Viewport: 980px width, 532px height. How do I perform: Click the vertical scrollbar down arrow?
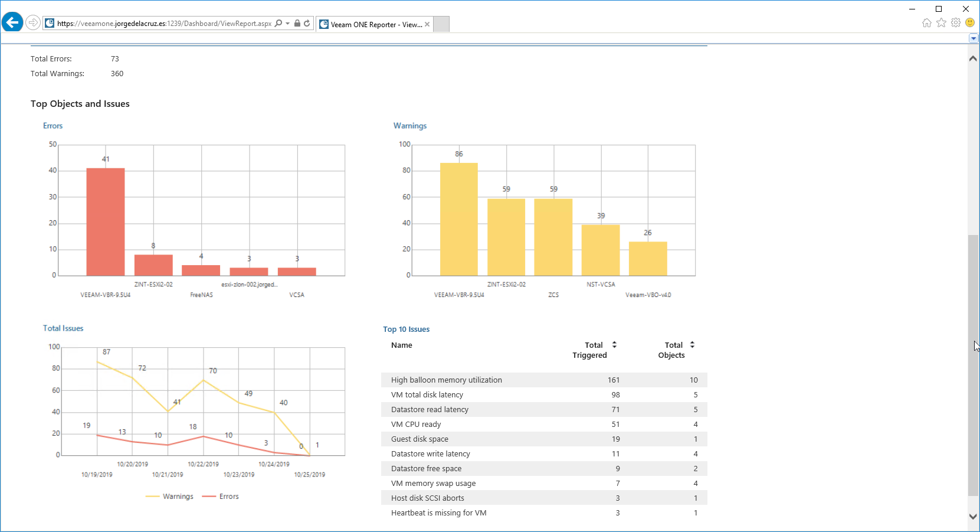click(x=973, y=516)
